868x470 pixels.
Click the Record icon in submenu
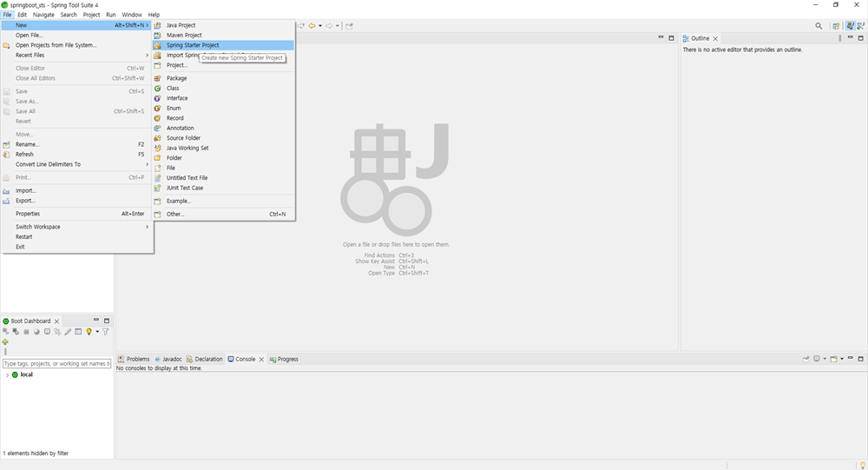coord(158,118)
